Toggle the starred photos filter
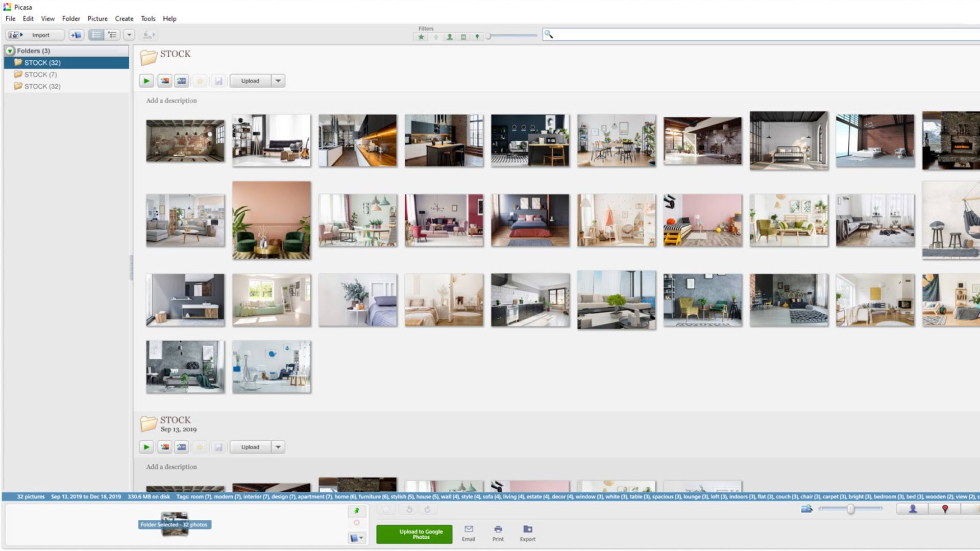The height and width of the screenshot is (551, 980). [x=421, y=37]
